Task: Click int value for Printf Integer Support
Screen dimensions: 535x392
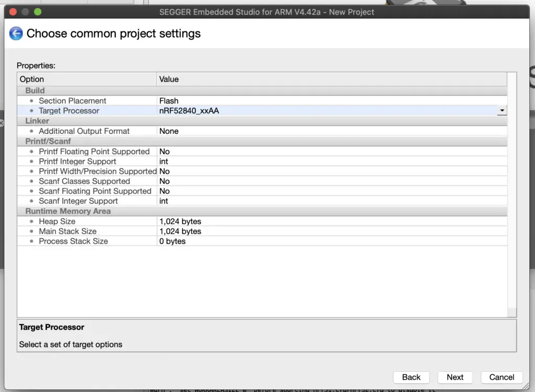Action: click(x=164, y=161)
